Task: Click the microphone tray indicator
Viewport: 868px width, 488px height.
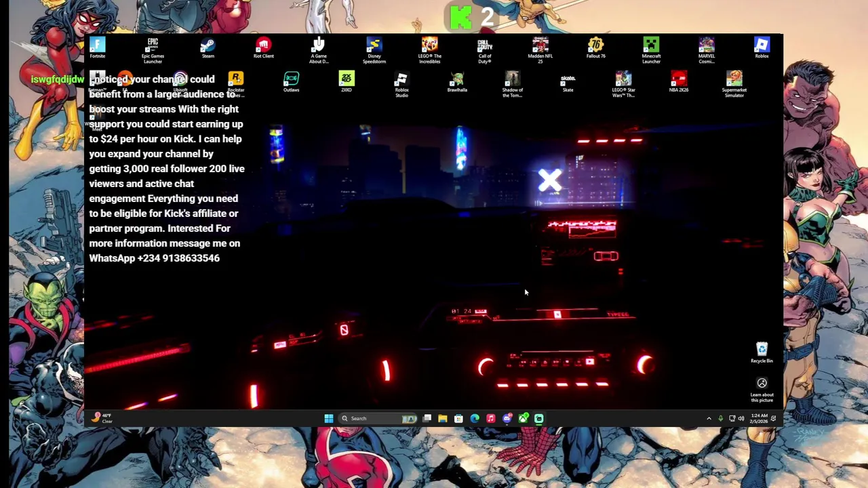Action: point(721,418)
